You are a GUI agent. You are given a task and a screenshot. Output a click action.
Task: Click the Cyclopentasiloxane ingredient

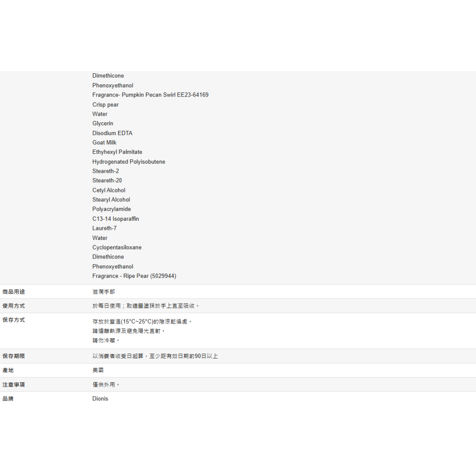(117, 247)
